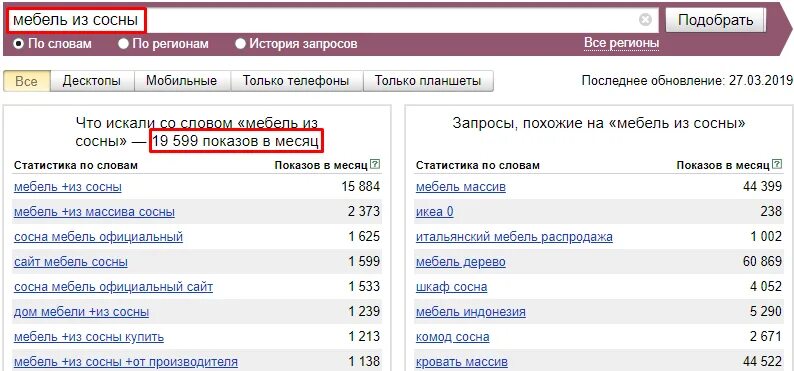
Task: Click the value '2 671' impressions
Action: (766, 337)
